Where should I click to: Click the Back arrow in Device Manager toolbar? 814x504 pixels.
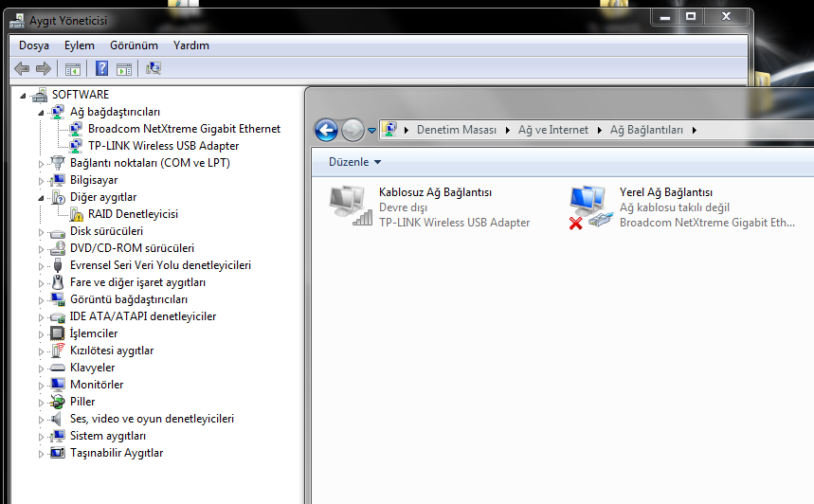pyautogui.click(x=22, y=68)
